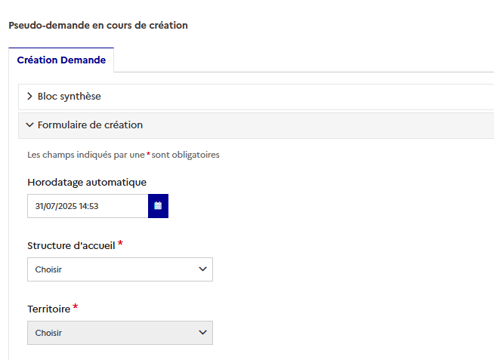Image resolution: width=494 pixels, height=360 pixels.
Task: Click the 31/07/2025 14:53 timestamp value
Action: (67, 206)
